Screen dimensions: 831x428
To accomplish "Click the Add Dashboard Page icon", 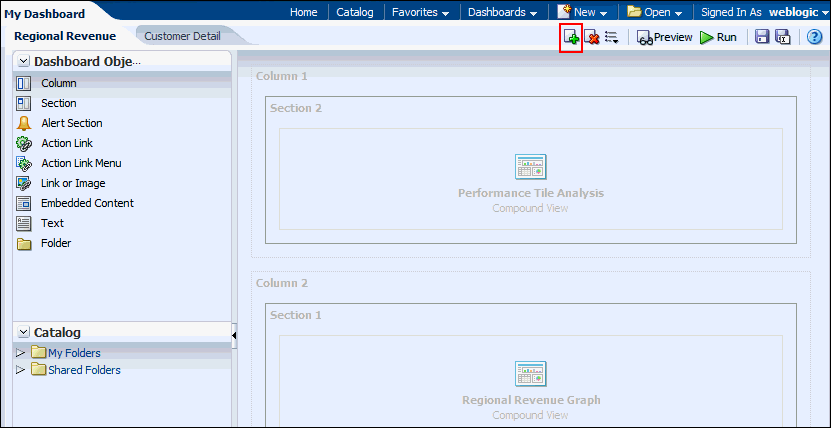I will [571, 37].
